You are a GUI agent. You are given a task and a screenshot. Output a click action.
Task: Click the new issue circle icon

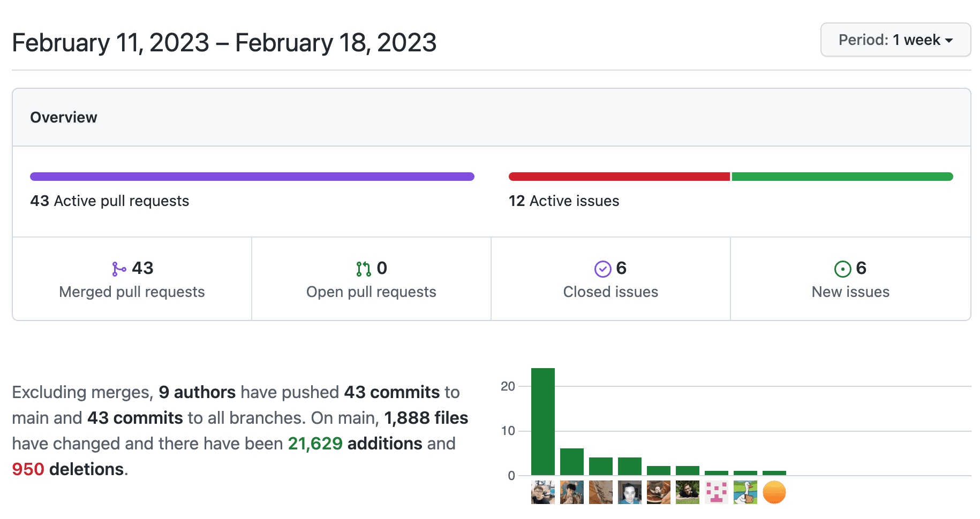(842, 269)
